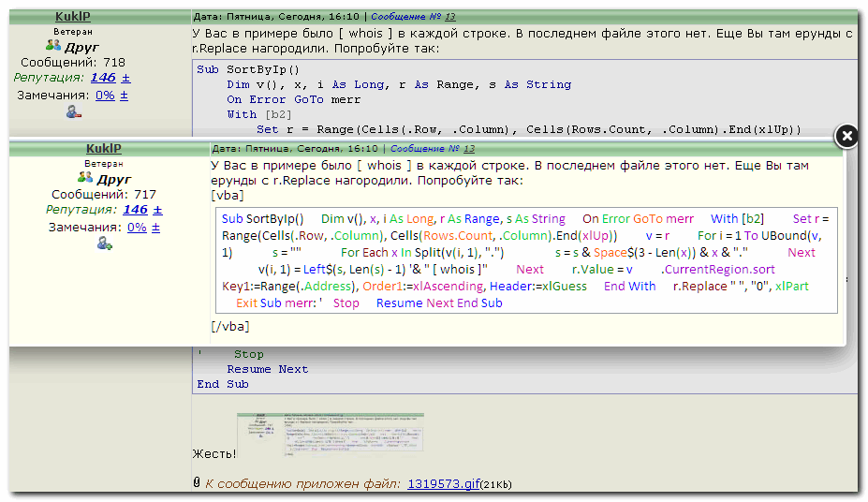
Task: Click reputation value 146 beside Сообщений: 718
Action: pos(103,78)
